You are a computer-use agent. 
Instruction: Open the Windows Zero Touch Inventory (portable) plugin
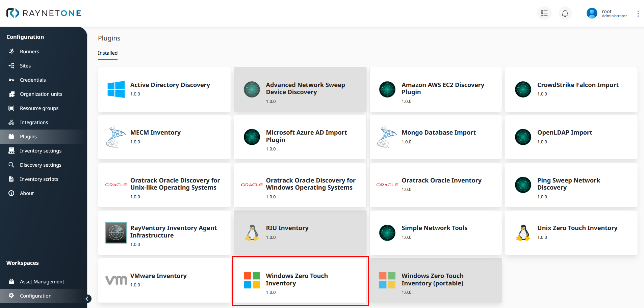[435, 280]
